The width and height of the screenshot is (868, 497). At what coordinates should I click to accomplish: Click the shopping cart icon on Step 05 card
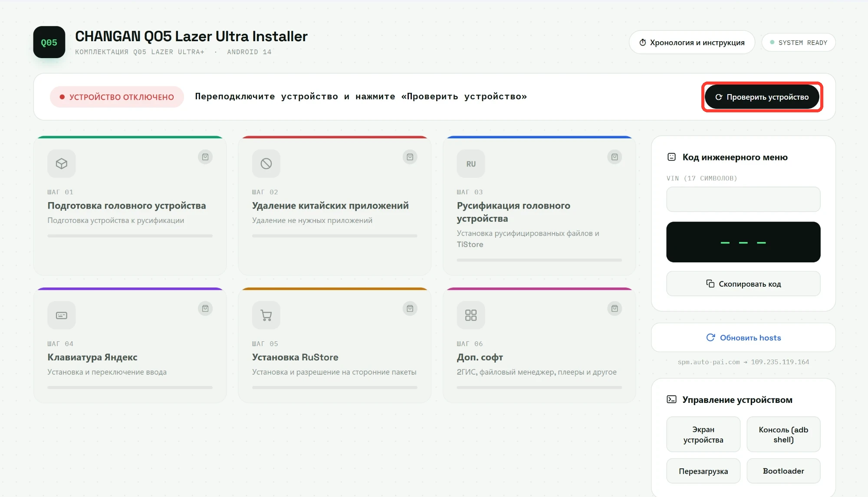[x=266, y=315]
